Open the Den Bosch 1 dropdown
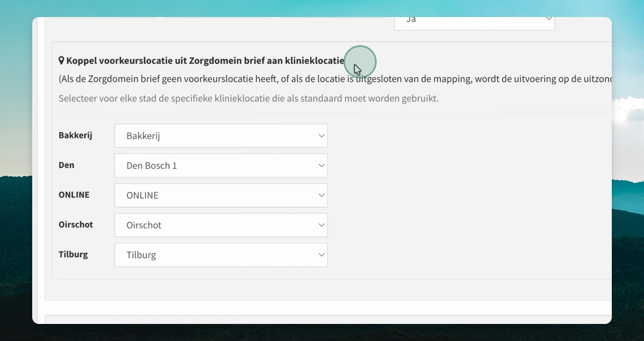This screenshot has height=341, width=644. click(x=221, y=166)
